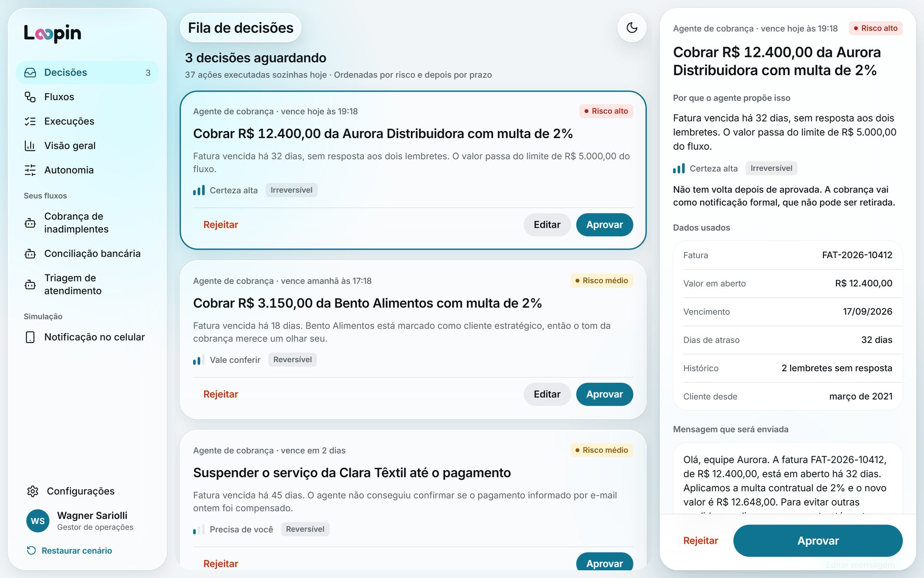Click phone icon beside Notificação no celular

coord(30,337)
